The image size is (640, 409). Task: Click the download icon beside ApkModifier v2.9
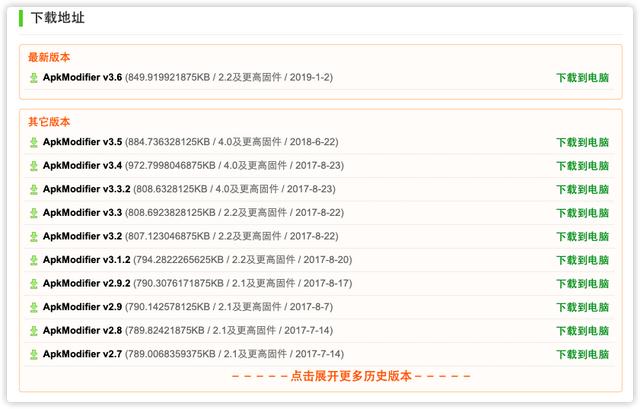click(x=34, y=307)
